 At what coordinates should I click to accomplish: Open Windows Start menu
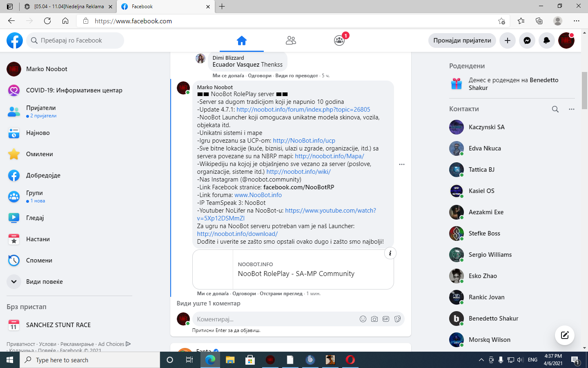tap(10, 360)
